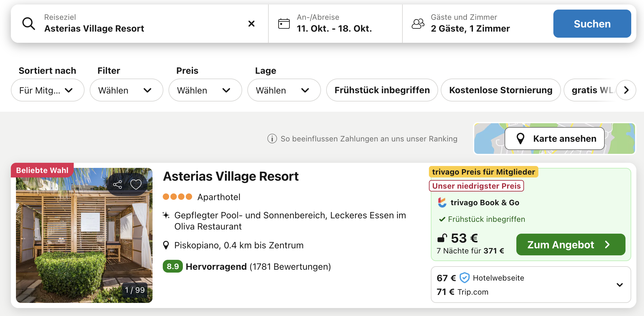Click the Suchen button

click(592, 24)
